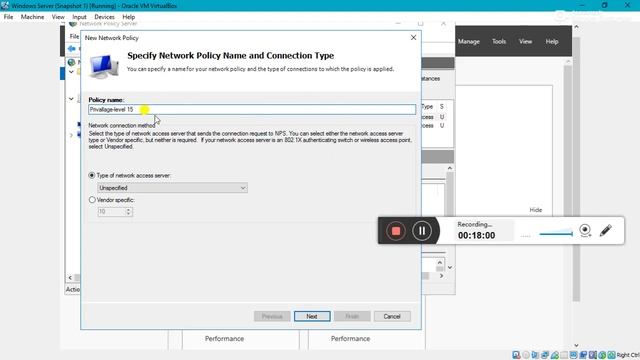Click the VirtualBox network adapter status icon
This screenshot has height=360, width=640.
(545, 355)
